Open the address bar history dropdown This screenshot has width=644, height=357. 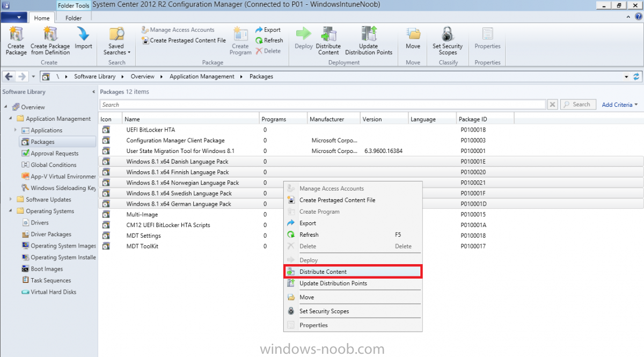pos(626,77)
